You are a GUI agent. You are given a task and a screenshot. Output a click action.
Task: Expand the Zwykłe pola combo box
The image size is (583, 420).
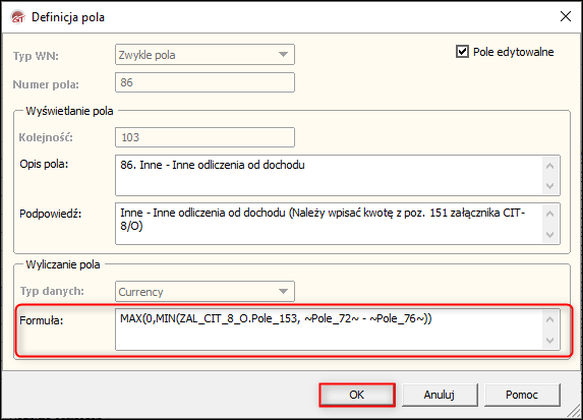tap(205, 55)
